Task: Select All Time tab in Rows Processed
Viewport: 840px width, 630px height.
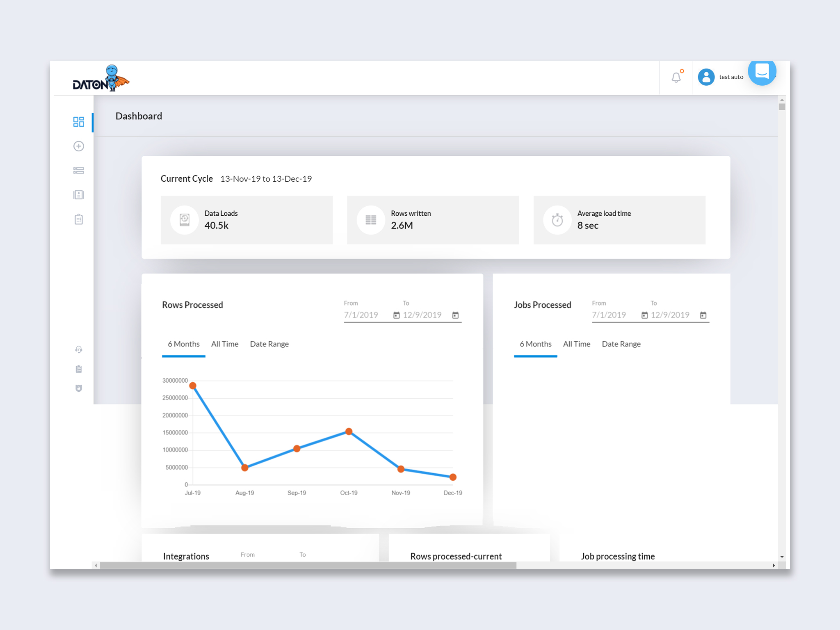Action: 224,344
